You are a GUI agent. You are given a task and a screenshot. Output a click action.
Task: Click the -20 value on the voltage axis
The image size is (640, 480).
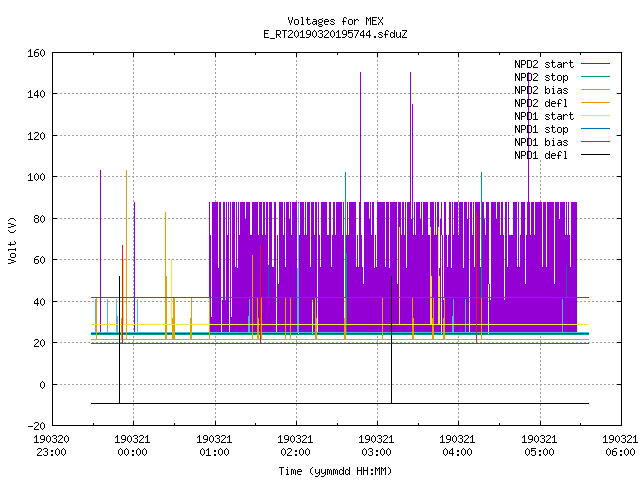coord(36,426)
